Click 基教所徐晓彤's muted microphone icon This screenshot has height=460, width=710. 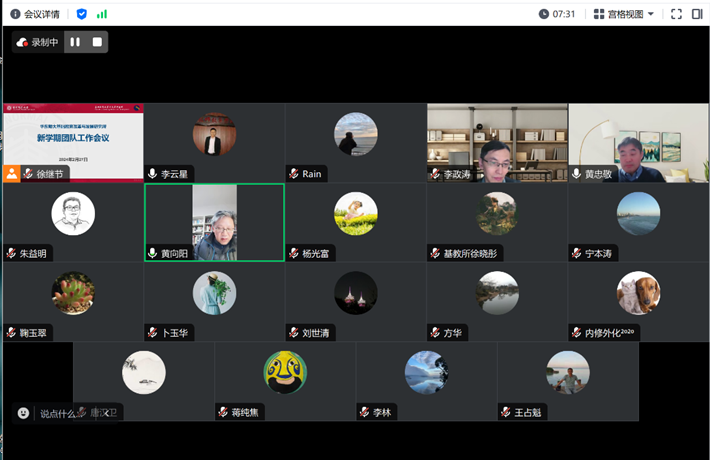point(435,254)
